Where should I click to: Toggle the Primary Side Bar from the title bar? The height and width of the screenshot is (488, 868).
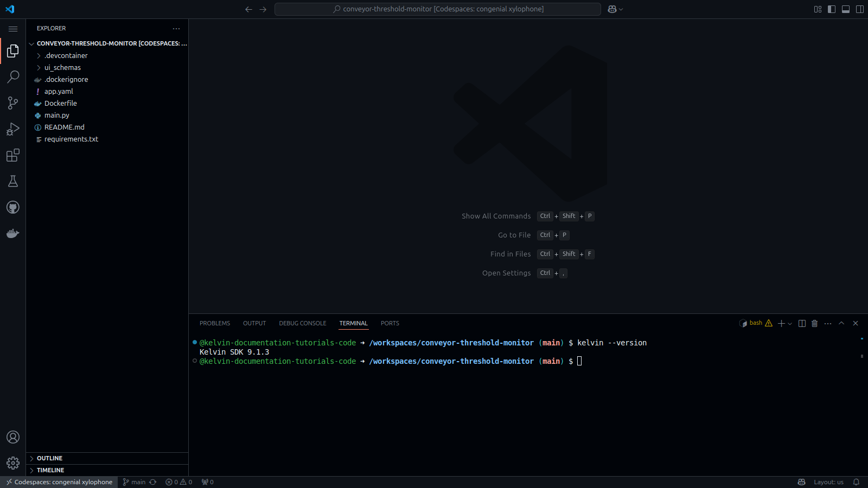pos(832,9)
